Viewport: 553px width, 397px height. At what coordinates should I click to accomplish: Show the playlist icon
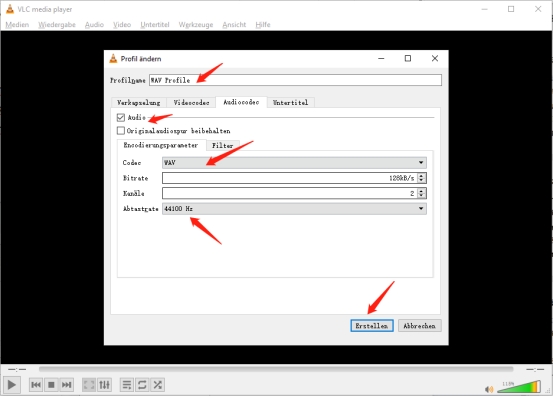point(127,385)
